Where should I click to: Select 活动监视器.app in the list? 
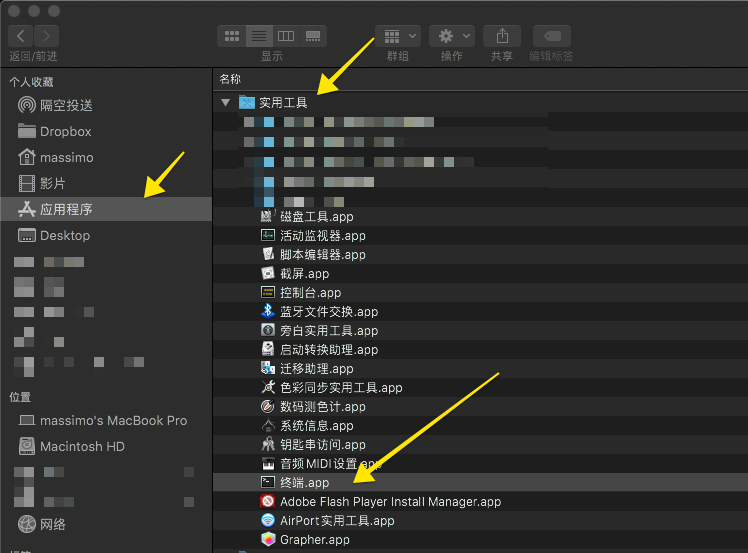322,236
